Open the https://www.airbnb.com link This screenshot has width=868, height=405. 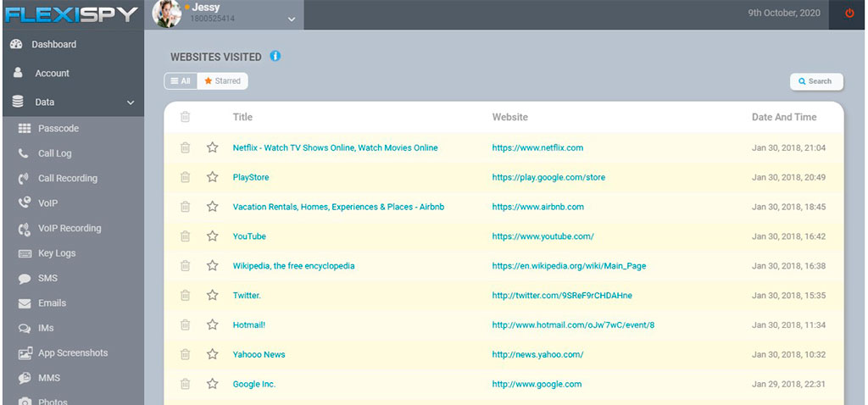538,207
